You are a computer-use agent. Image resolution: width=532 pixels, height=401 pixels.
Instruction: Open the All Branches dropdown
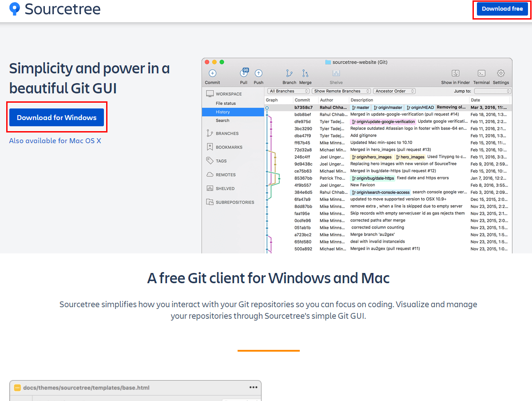tap(288, 91)
